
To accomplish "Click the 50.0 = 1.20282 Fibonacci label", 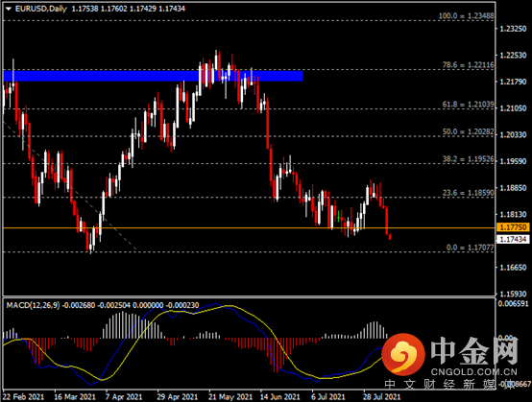I will pyautogui.click(x=468, y=131).
